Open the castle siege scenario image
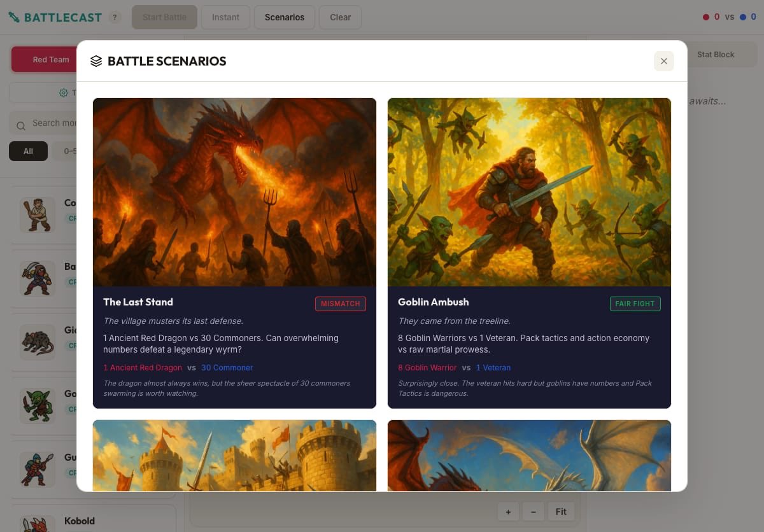 pyautogui.click(x=234, y=456)
